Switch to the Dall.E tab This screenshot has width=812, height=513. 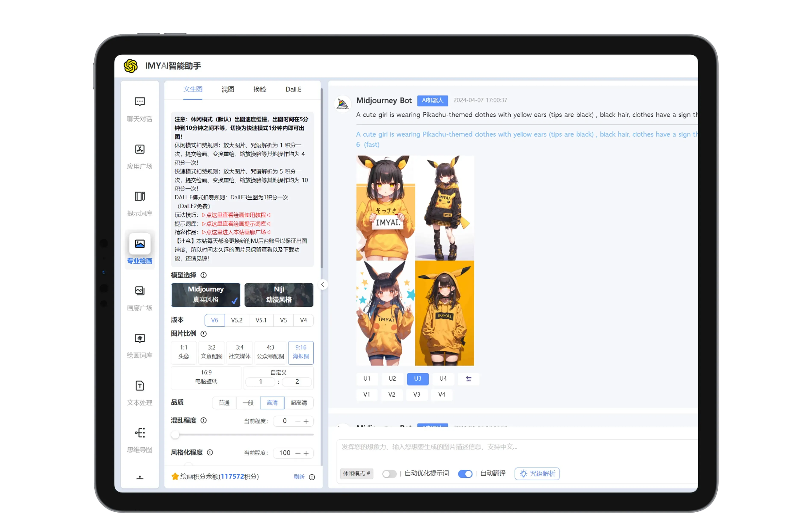pos(293,89)
